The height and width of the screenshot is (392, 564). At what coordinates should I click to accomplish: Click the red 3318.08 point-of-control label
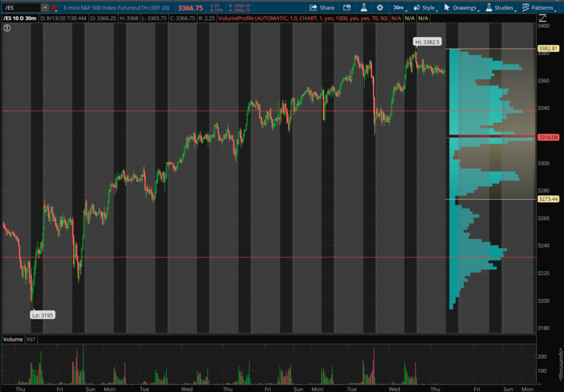pyautogui.click(x=548, y=137)
